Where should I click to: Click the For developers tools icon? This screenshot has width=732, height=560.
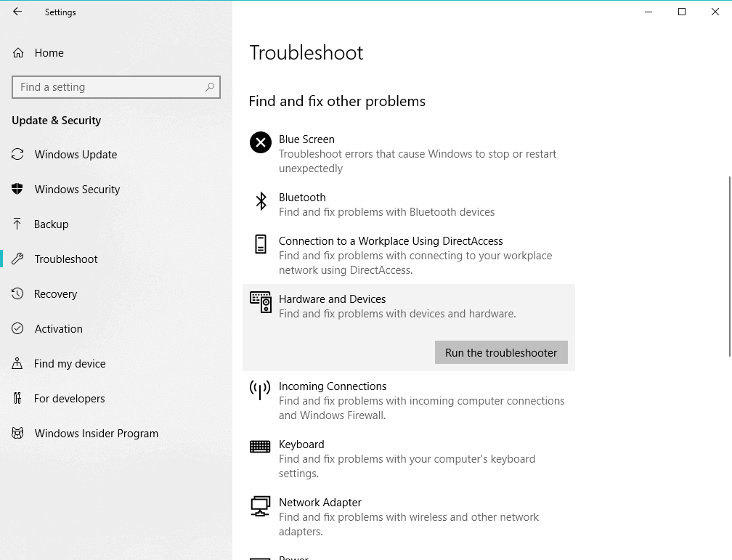pos(17,398)
